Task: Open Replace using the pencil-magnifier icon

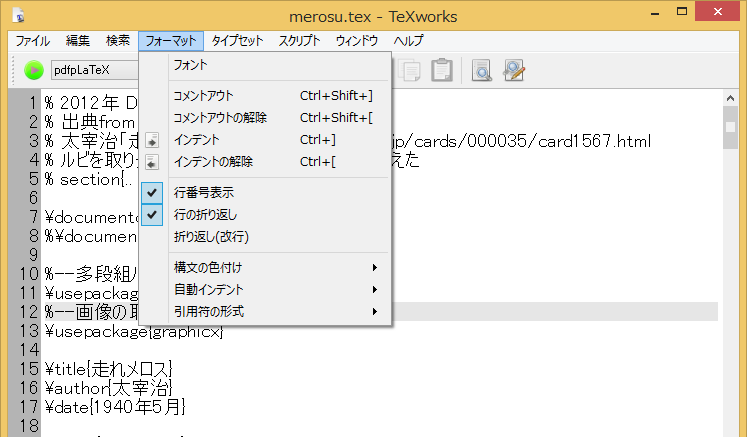Action: click(x=514, y=70)
